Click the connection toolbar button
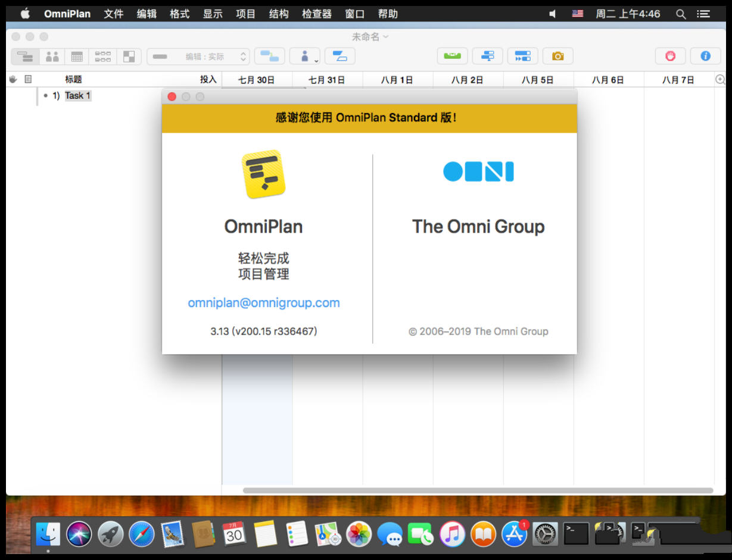This screenshot has width=732, height=560. pyautogui.click(x=340, y=56)
